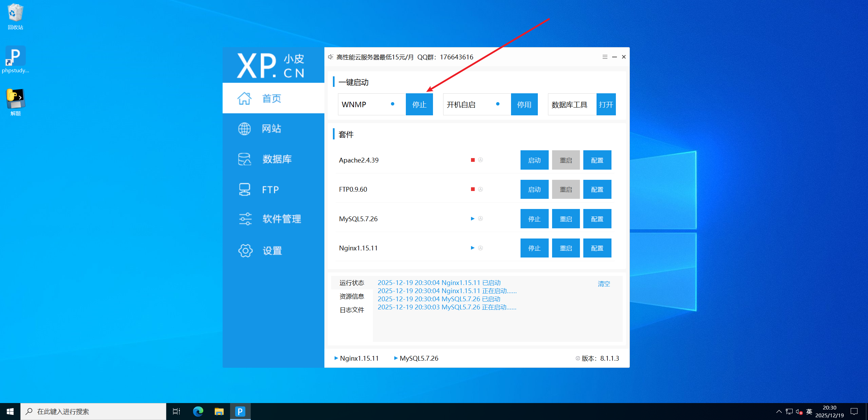
Task: Select the 回收站 recycle bin desktop icon
Action: tap(15, 17)
